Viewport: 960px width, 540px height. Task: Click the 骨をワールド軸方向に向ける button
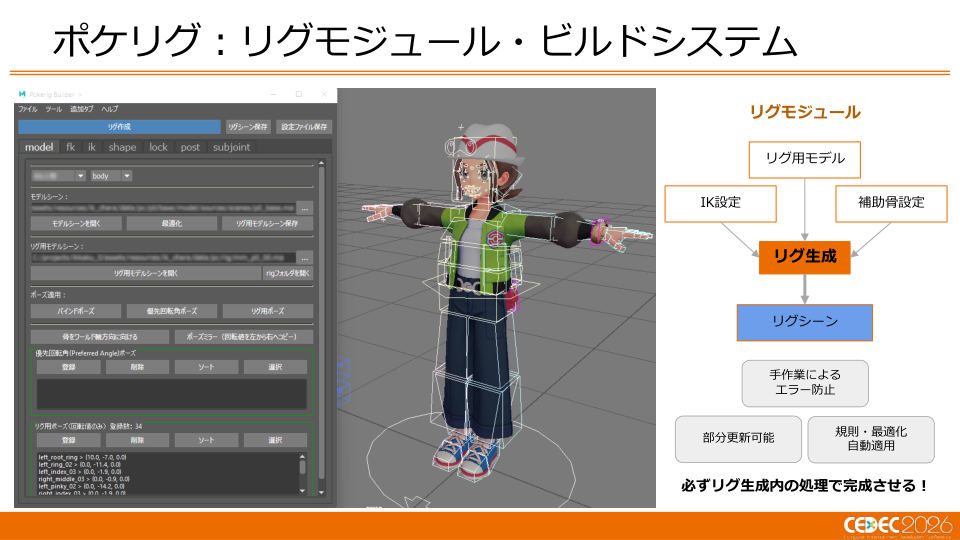[x=100, y=337]
